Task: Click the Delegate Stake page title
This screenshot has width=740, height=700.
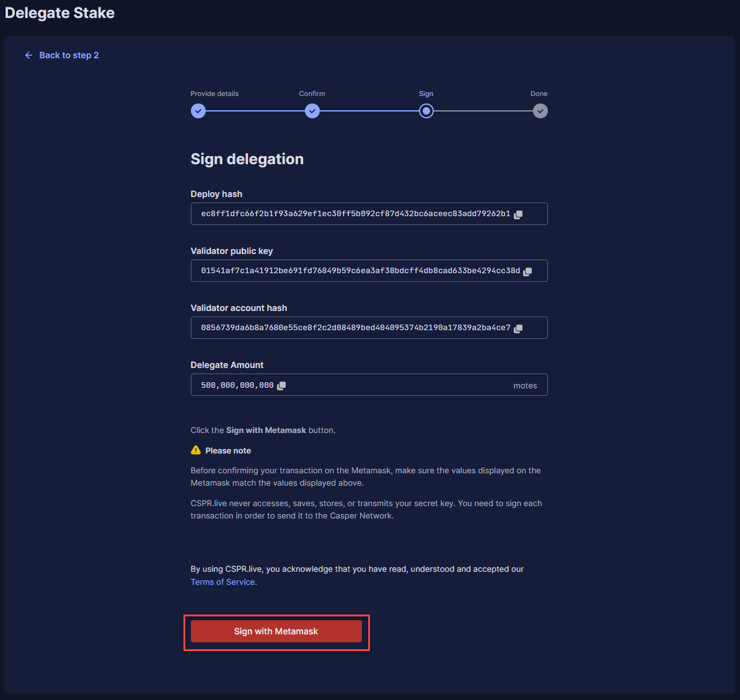Action: tap(59, 13)
